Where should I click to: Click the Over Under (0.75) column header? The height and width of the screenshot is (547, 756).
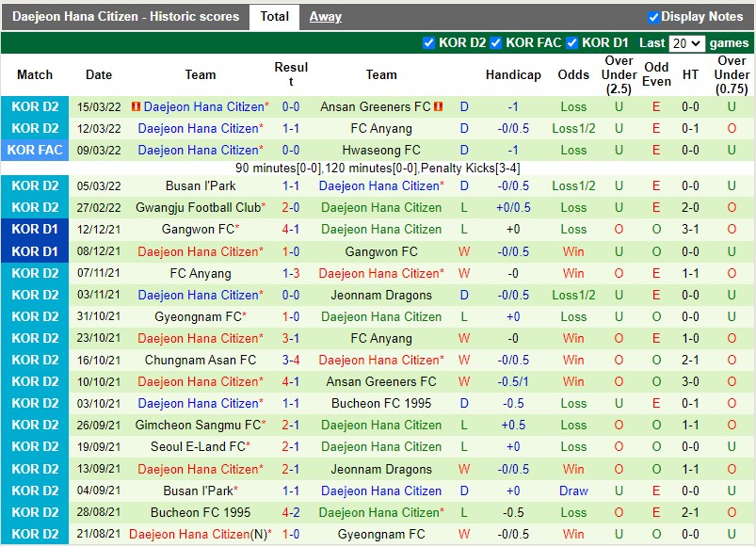coord(732,74)
